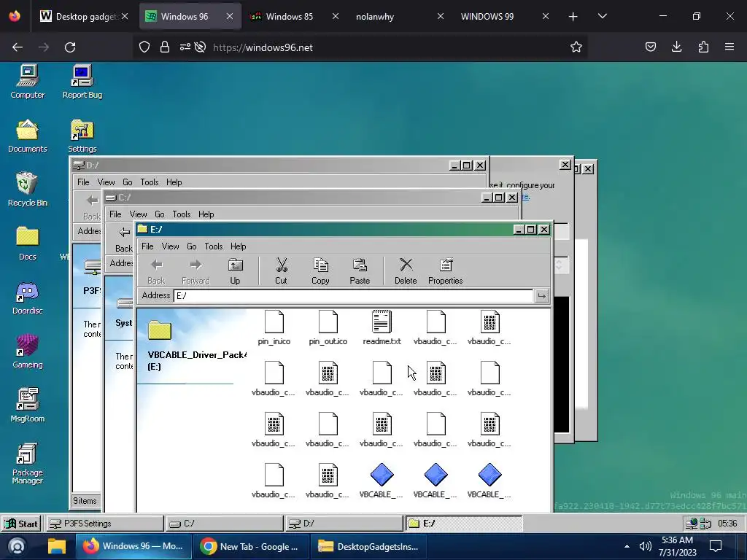Open View menu in the E:/ window
This screenshot has height=560, width=747.
(170, 246)
